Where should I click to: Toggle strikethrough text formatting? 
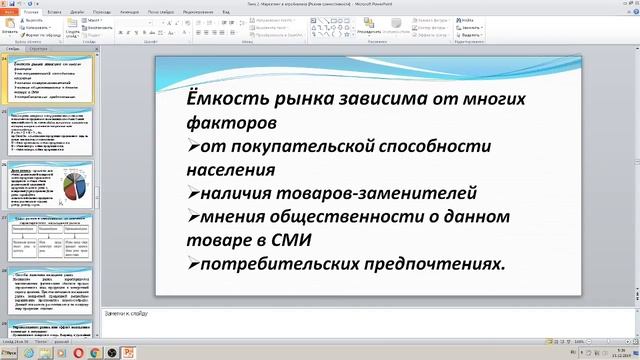click(x=152, y=33)
